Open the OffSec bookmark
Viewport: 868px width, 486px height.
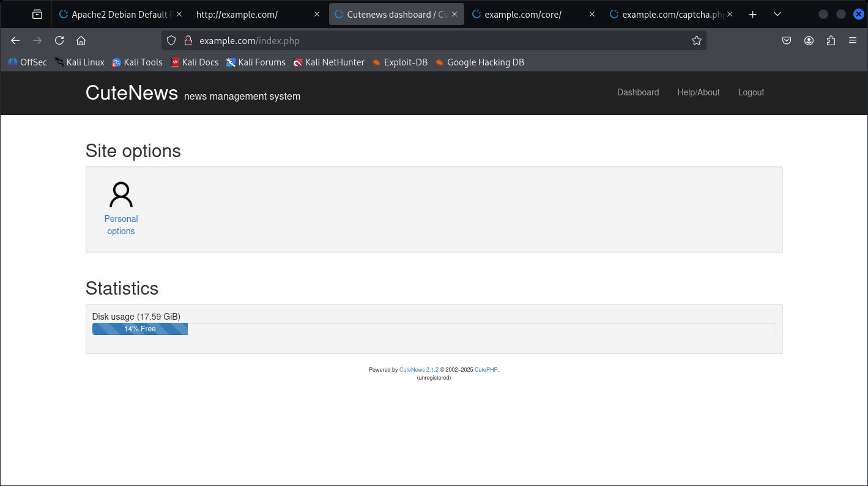click(28, 62)
